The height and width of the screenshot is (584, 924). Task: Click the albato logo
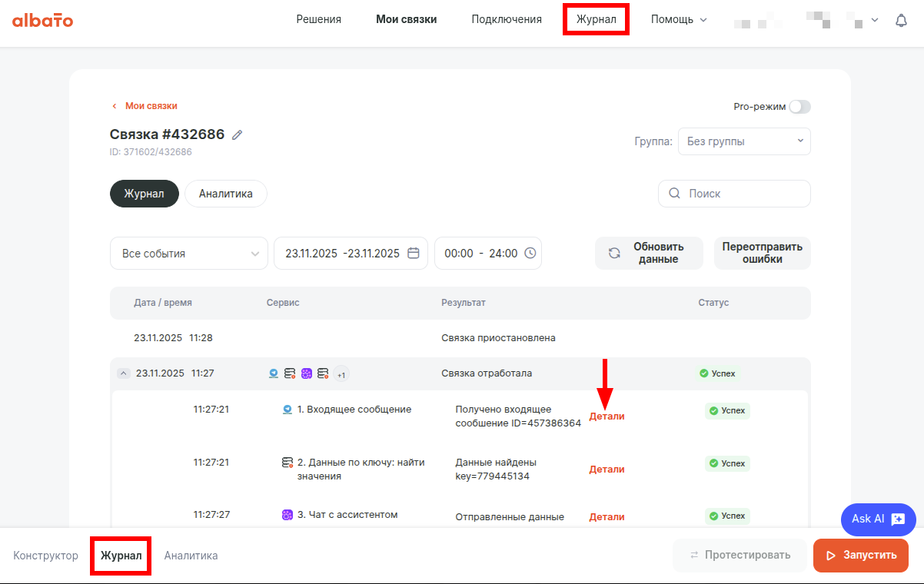pos(42,20)
